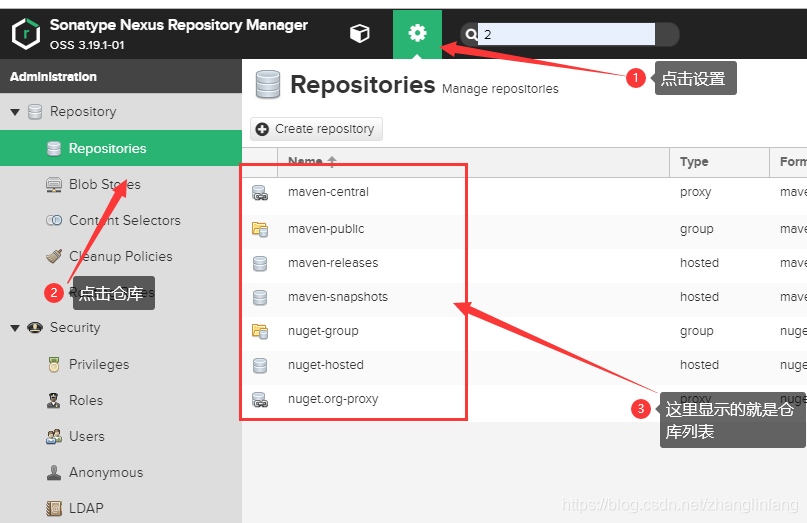
Task: Click the maven-central proxy icon
Action: pos(260,193)
